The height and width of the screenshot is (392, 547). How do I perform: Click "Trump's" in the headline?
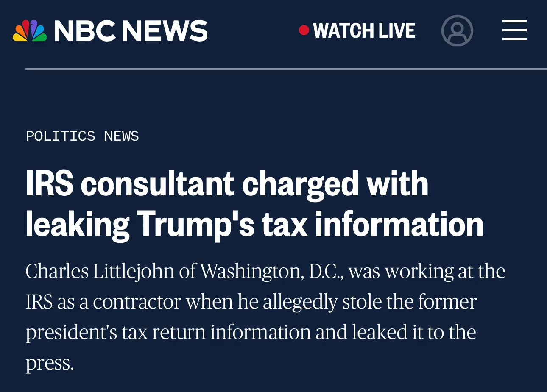195,224
